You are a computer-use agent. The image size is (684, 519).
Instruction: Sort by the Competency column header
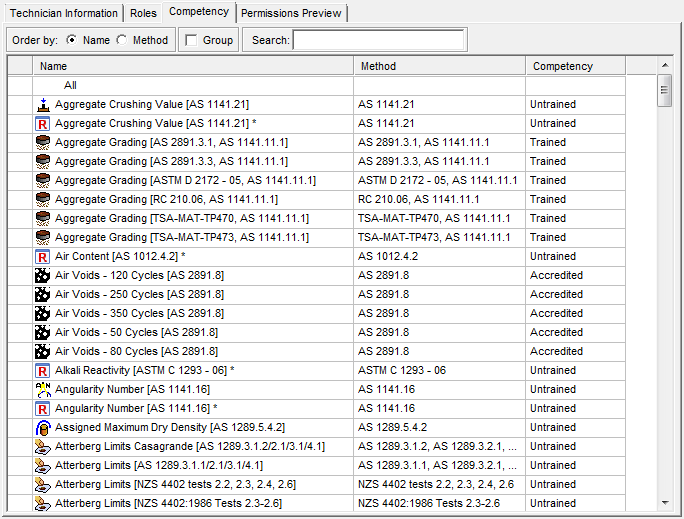tap(575, 66)
